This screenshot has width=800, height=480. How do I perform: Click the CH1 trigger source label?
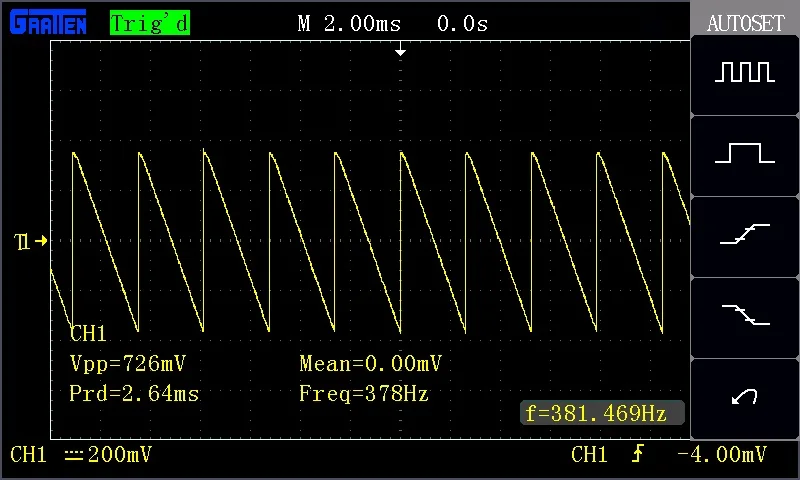coord(589,454)
